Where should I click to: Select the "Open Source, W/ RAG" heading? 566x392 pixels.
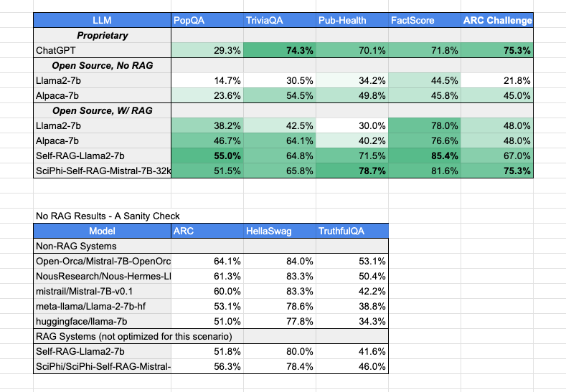click(x=103, y=110)
